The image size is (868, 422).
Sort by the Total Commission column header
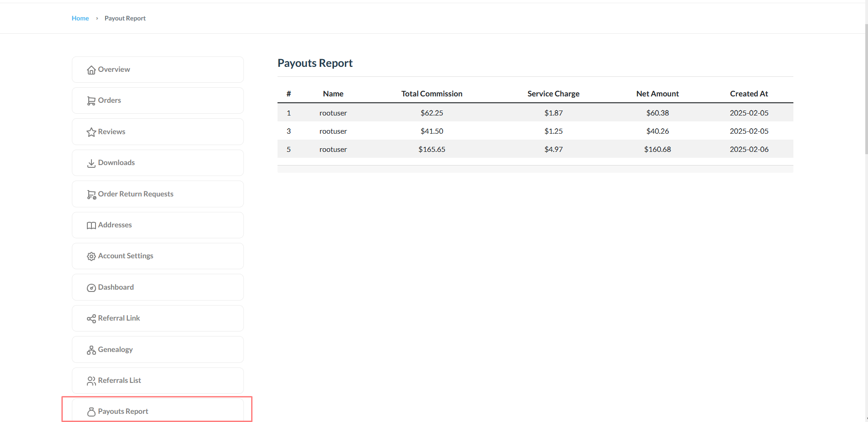click(431, 94)
